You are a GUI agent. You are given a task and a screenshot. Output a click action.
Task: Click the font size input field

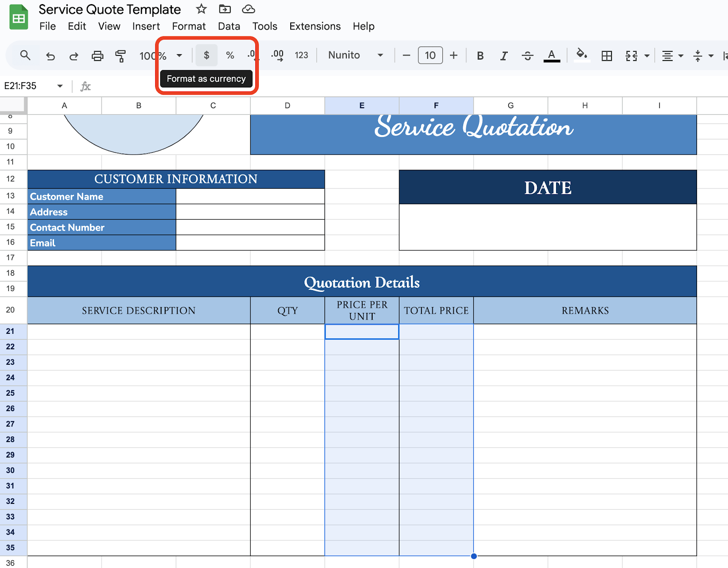(x=430, y=55)
